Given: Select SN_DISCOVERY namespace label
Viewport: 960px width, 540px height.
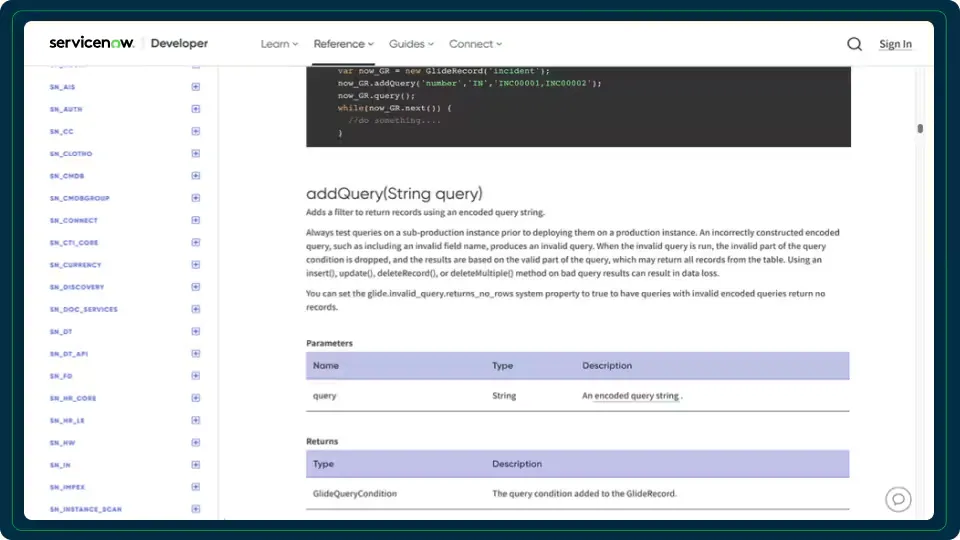Looking at the screenshot, I should coord(77,287).
